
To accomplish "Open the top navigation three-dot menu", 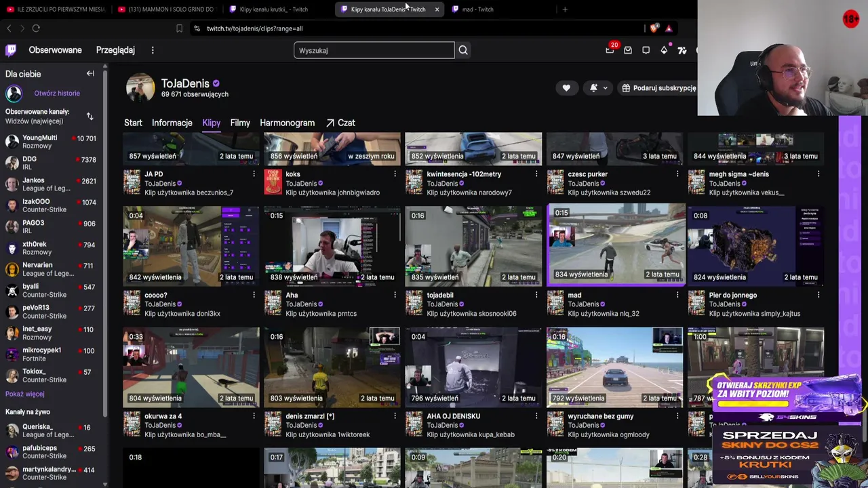I will (153, 50).
